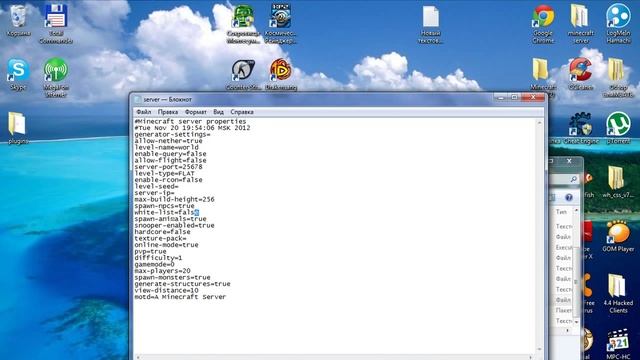
Task: Select the minecraft server folder
Action: click(580, 24)
